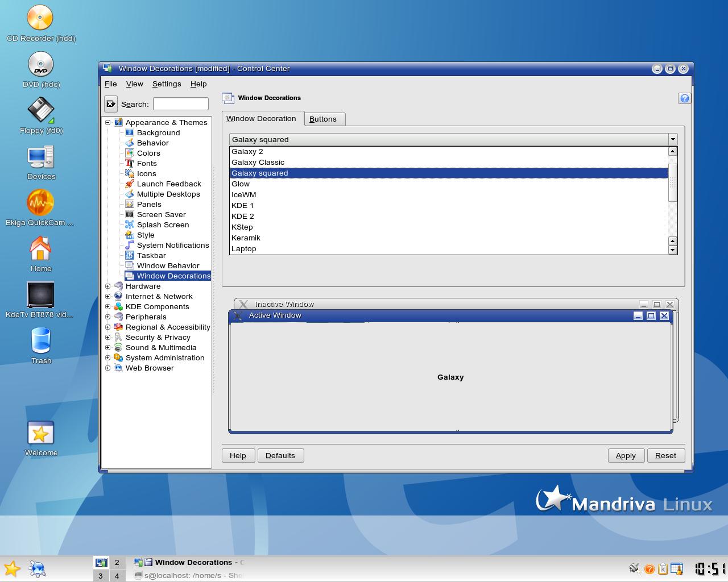728x582 pixels.
Task: Click the Defaults button
Action: 280,455
